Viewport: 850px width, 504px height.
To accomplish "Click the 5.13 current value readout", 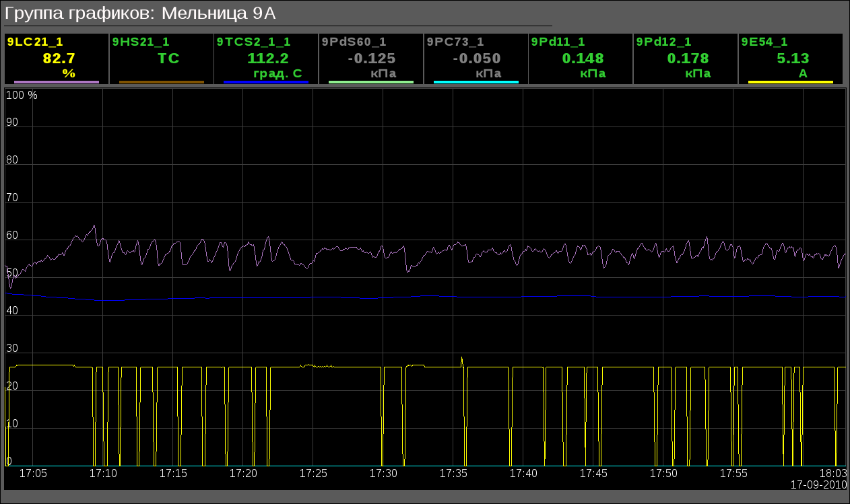I will (x=793, y=59).
